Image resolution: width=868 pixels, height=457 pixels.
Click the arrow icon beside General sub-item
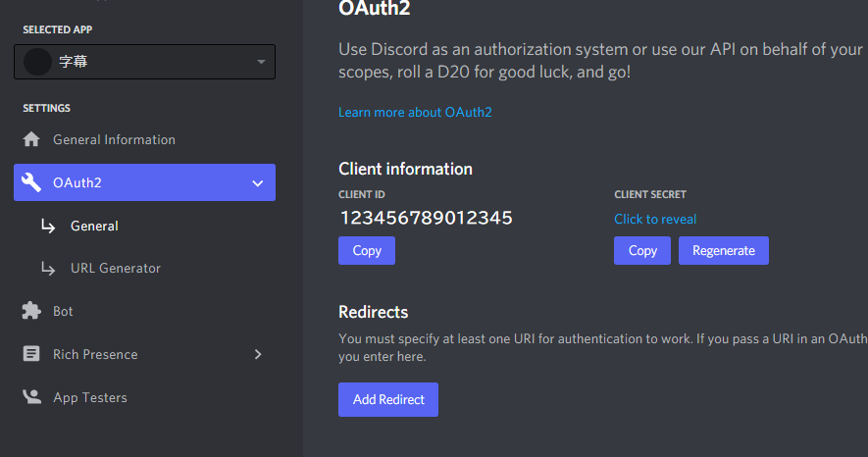(48, 226)
